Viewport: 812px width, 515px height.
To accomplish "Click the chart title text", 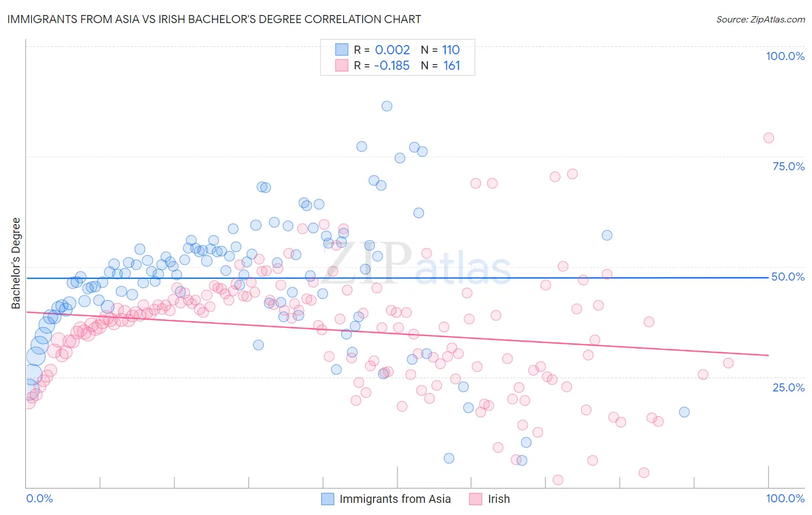I will (214, 19).
